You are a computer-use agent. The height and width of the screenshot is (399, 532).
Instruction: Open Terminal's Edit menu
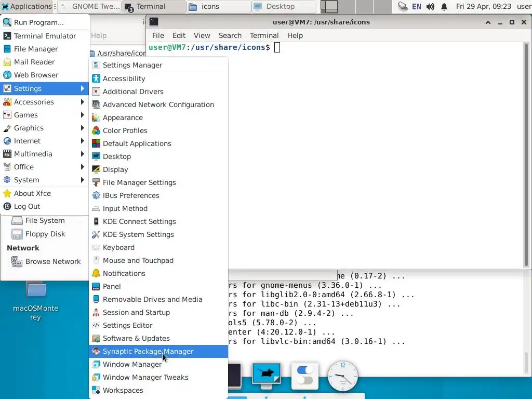click(x=179, y=35)
